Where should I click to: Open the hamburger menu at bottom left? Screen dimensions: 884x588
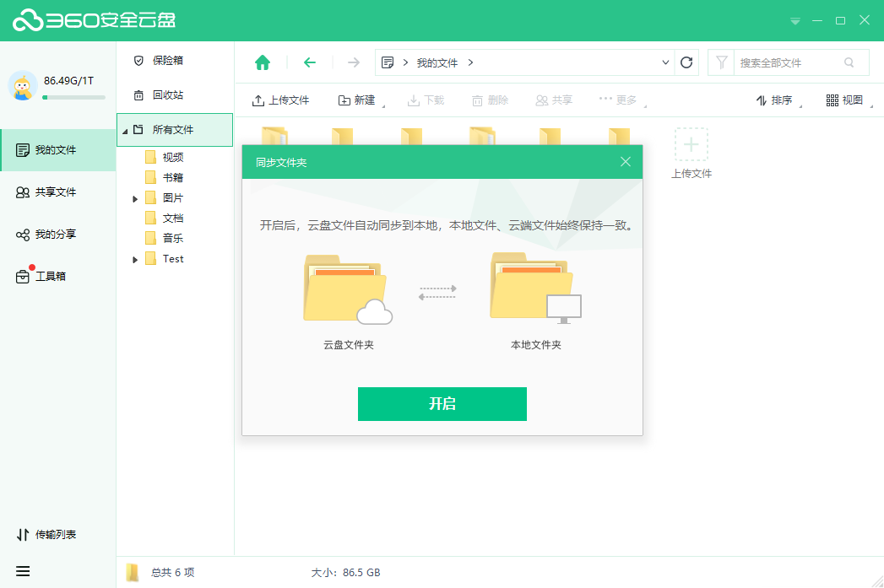coord(23,571)
